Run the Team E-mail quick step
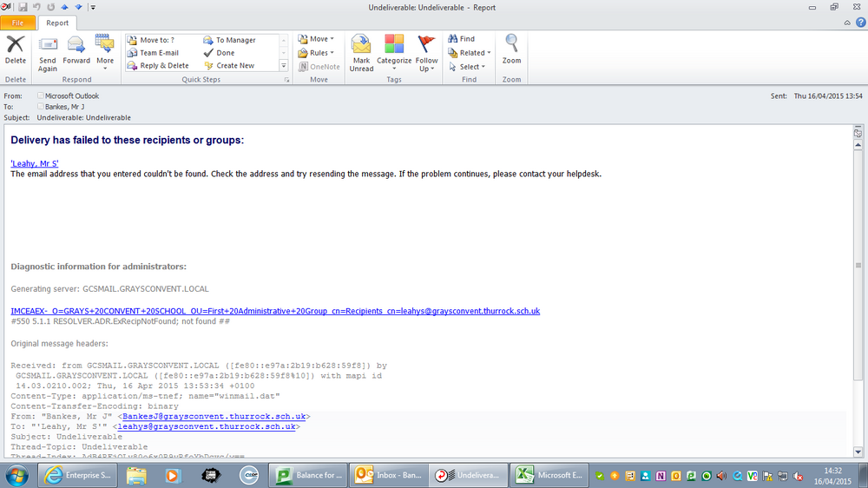 (x=159, y=53)
